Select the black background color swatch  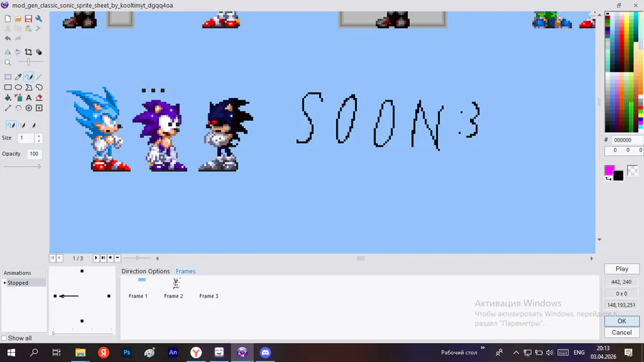pyautogui.click(x=618, y=176)
